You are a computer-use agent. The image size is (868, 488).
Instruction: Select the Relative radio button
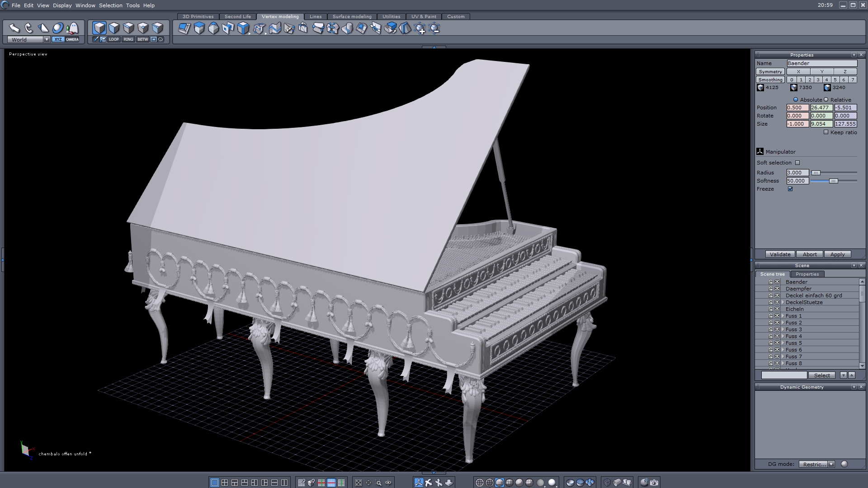tap(826, 100)
